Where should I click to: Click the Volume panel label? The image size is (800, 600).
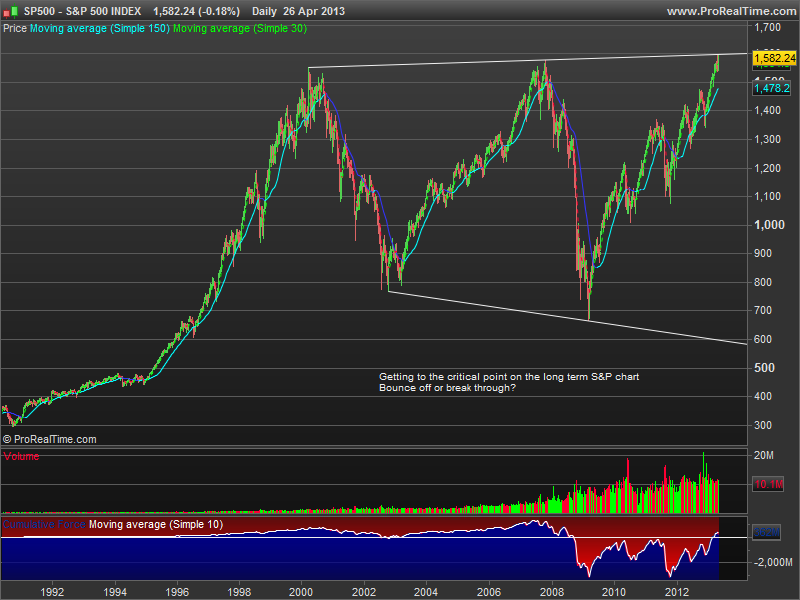(21, 457)
